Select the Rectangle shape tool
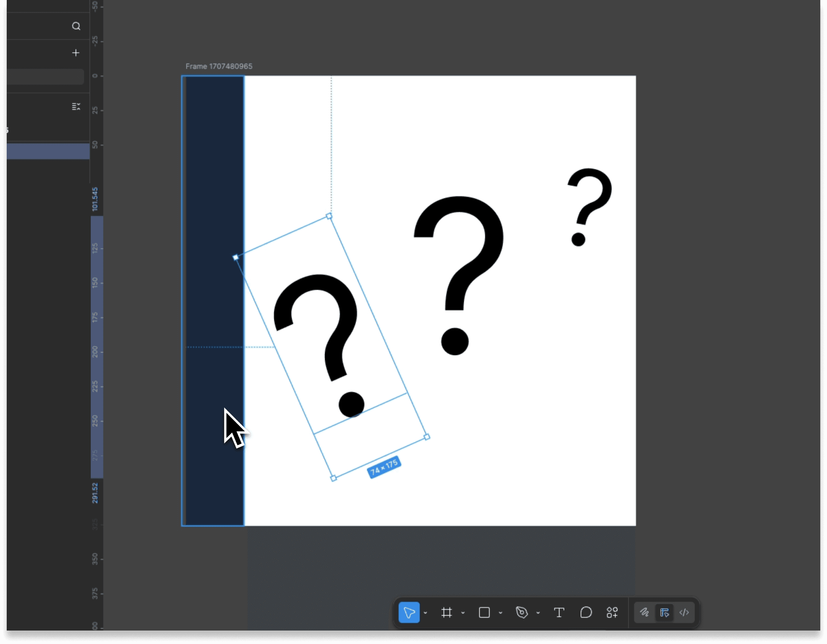The image size is (827, 644). (x=484, y=612)
